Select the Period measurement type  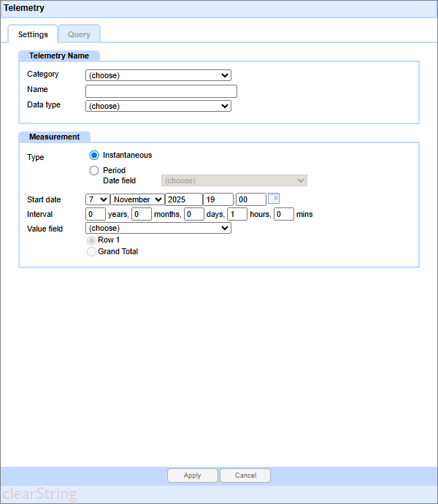click(x=93, y=171)
